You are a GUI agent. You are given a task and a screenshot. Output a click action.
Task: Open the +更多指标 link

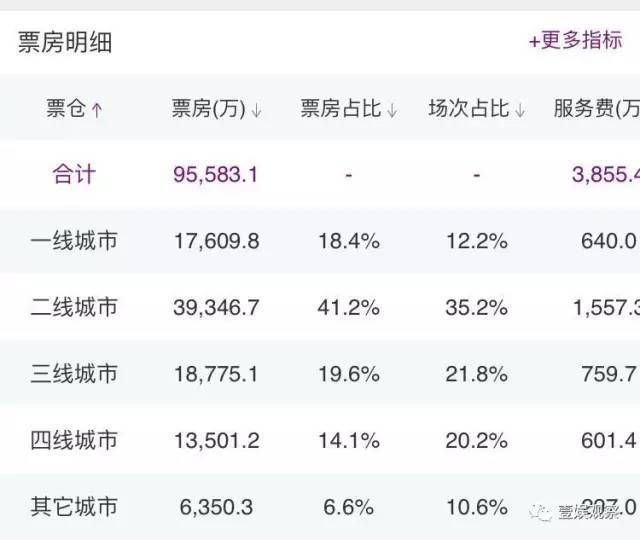pyautogui.click(x=576, y=40)
